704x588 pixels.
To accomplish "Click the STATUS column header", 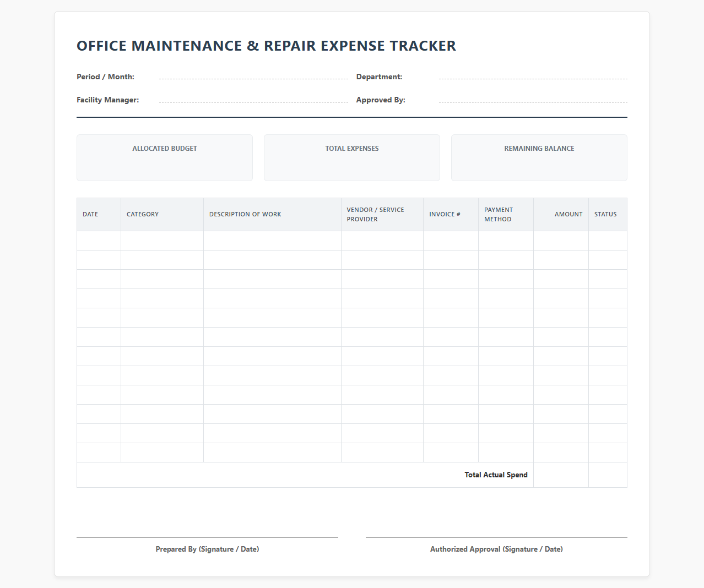I will 608,214.
